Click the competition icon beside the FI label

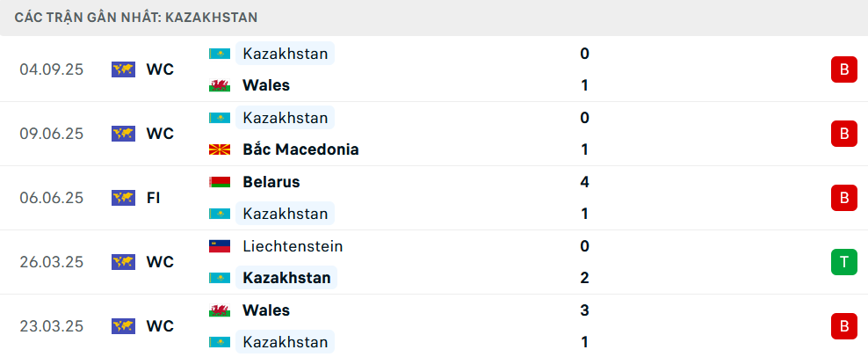tap(123, 198)
